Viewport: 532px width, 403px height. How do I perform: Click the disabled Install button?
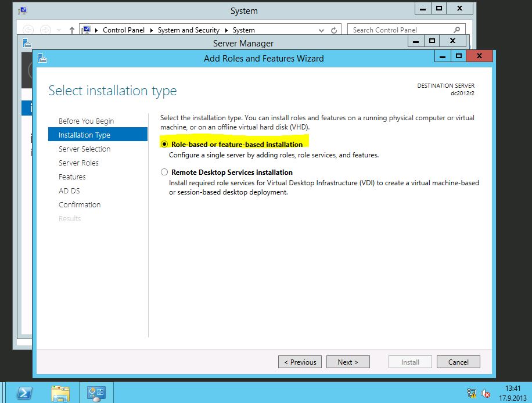(x=410, y=362)
